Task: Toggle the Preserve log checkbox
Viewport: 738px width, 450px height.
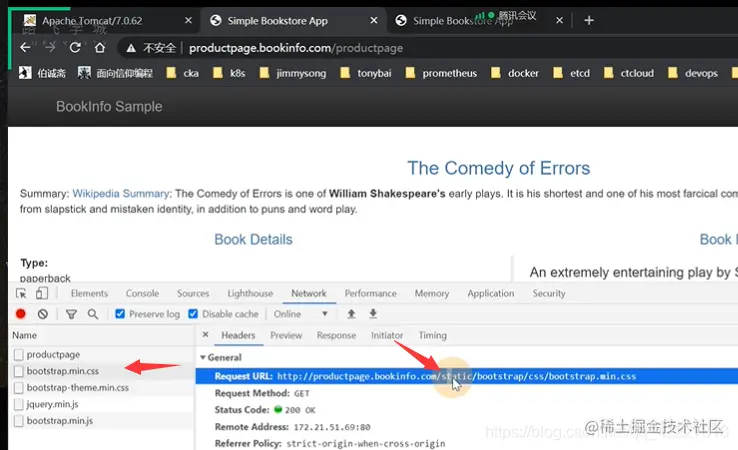Action: pos(120,314)
